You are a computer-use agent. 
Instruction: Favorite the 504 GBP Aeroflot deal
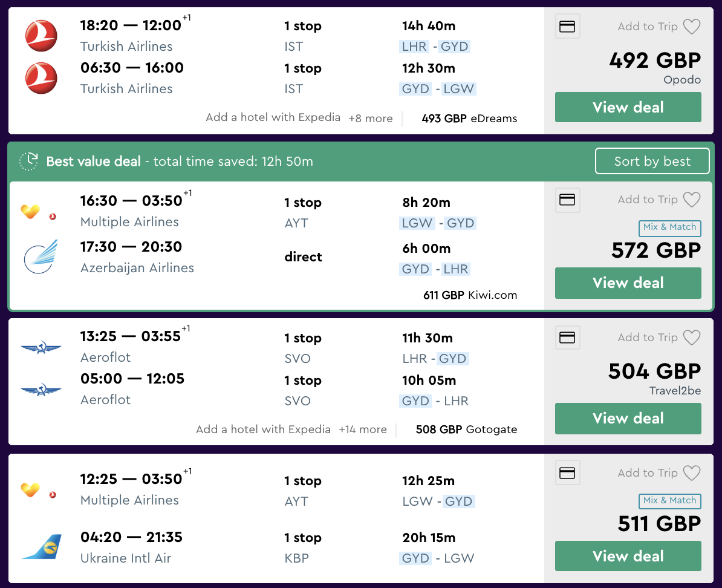pyautogui.click(x=691, y=338)
